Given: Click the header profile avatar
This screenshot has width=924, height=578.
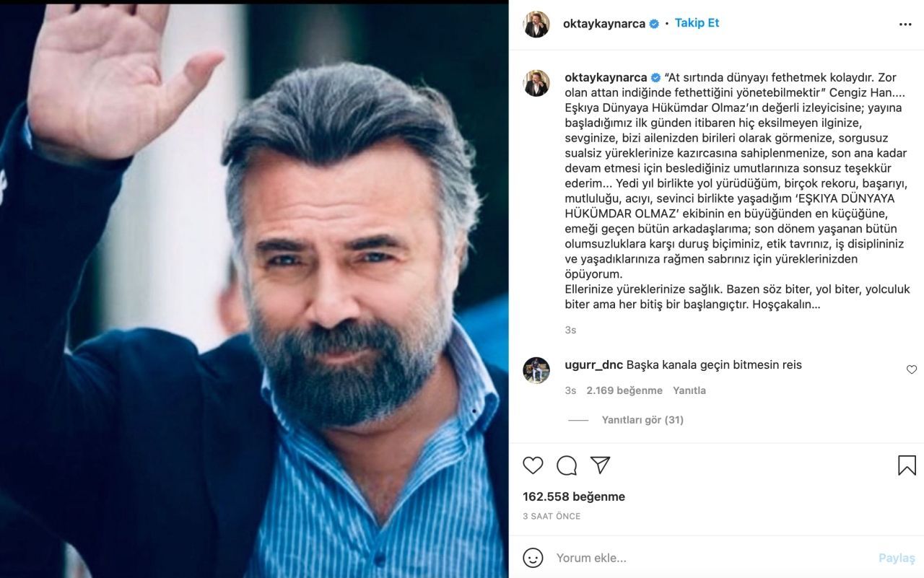Looking at the screenshot, I should (x=536, y=24).
